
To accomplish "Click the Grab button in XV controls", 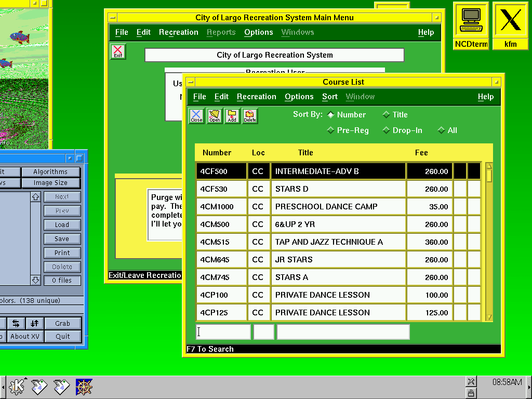I will click(62, 323).
